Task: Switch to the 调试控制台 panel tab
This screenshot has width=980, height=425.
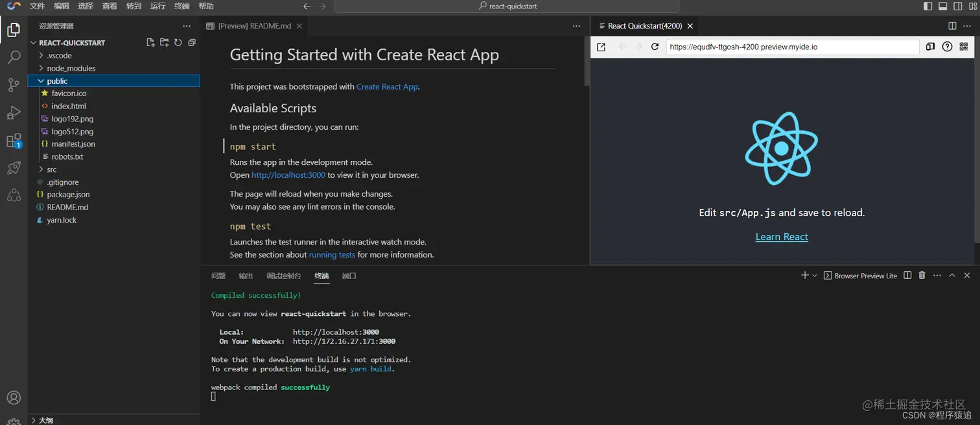Action: coord(284,276)
